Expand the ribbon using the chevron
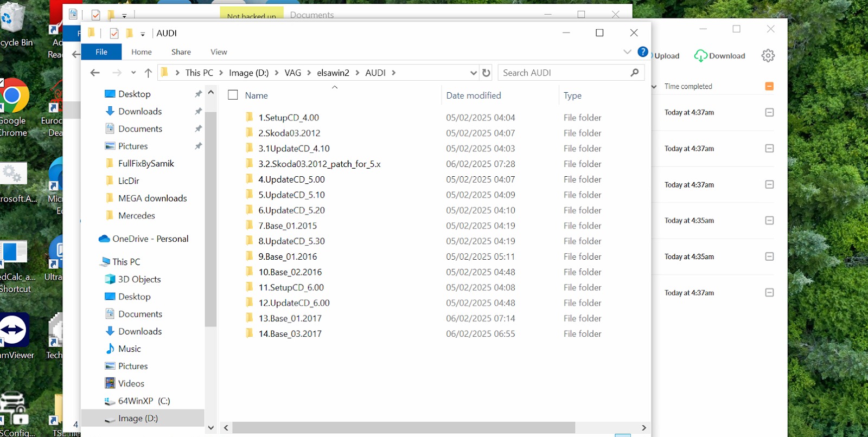Screen dimensions: 868x437 [x=627, y=52]
